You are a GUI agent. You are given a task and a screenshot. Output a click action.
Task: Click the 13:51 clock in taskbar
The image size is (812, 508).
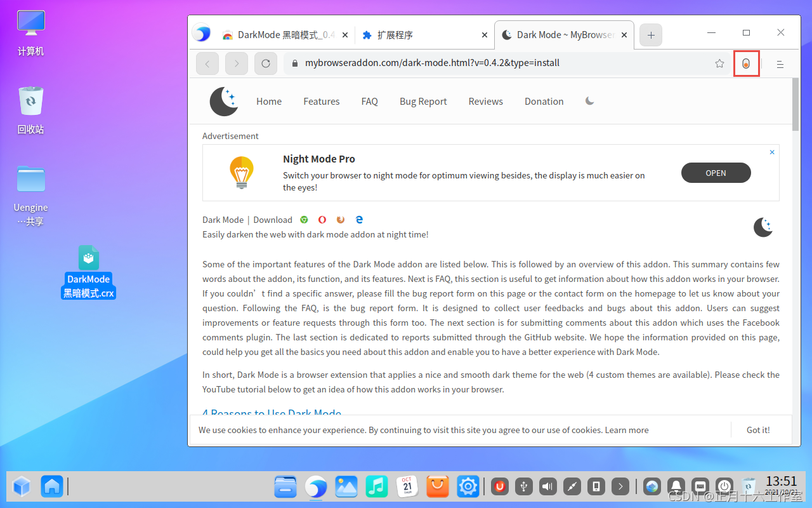[781, 481]
